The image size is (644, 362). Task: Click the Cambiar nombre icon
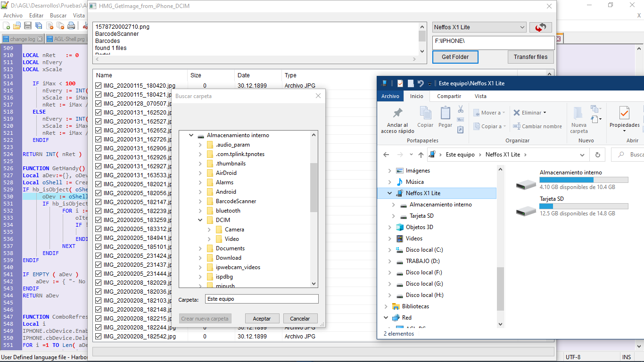pos(517,126)
